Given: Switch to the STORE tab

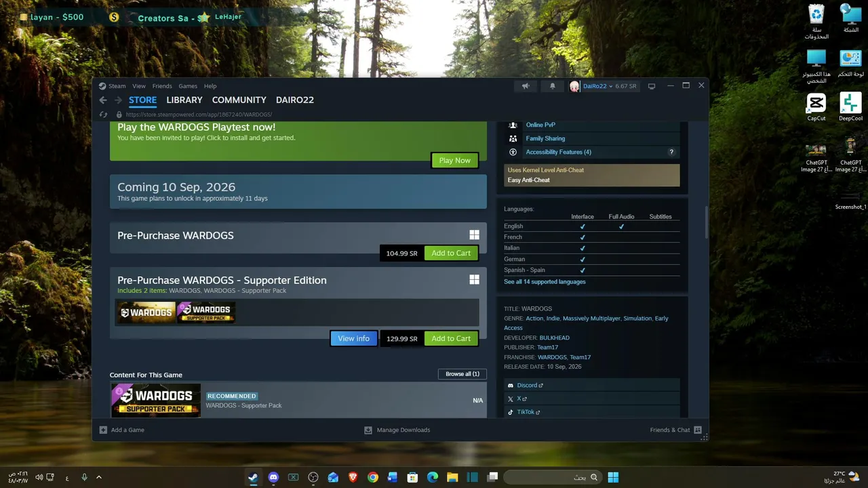Looking at the screenshot, I should pyautogui.click(x=142, y=100).
